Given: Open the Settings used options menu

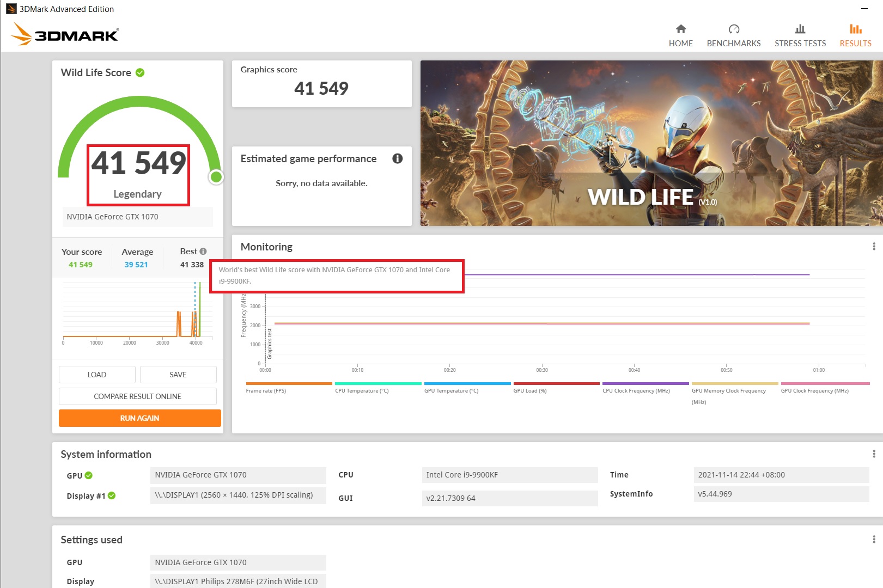Looking at the screenshot, I should tap(874, 540).
